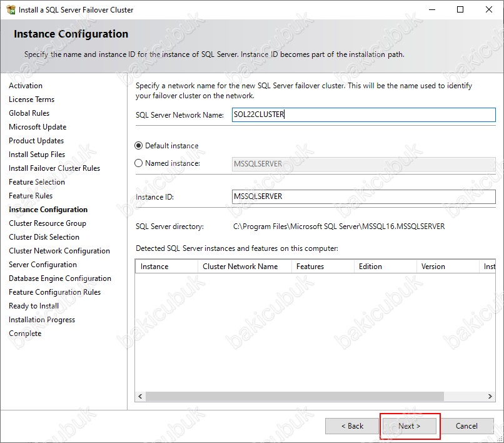Select the Feature Selection step
Image resolution: width=504 pixels, height=443 pixels.
point(37,182)
